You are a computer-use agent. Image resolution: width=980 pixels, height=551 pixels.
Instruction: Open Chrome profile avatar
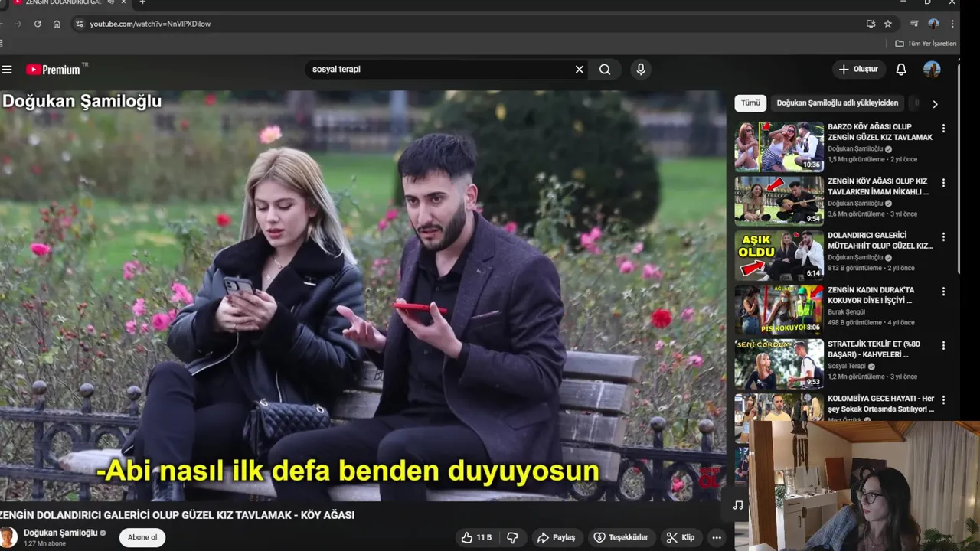pos(933,24)
